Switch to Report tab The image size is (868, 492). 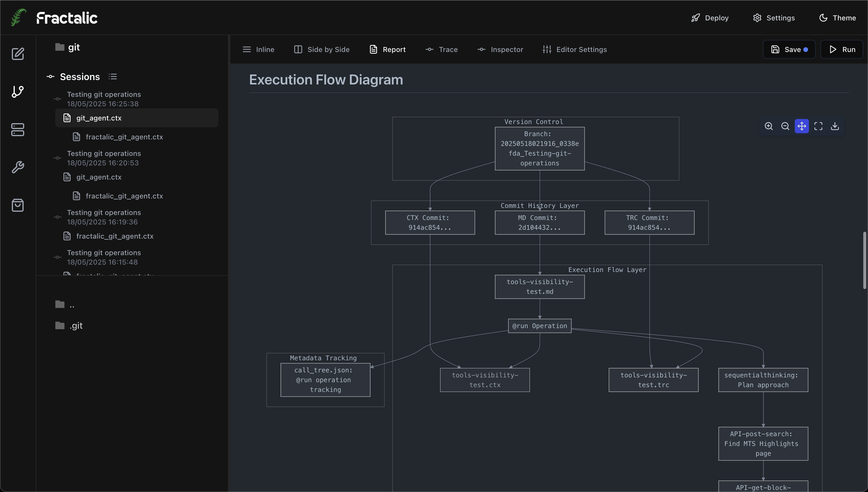tap(387, 49)
